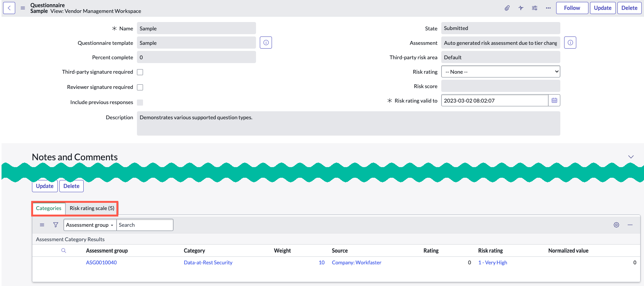This screenshot has height=286, width=644.
Task: Click the list Search input field
Action: pos(145,225)
